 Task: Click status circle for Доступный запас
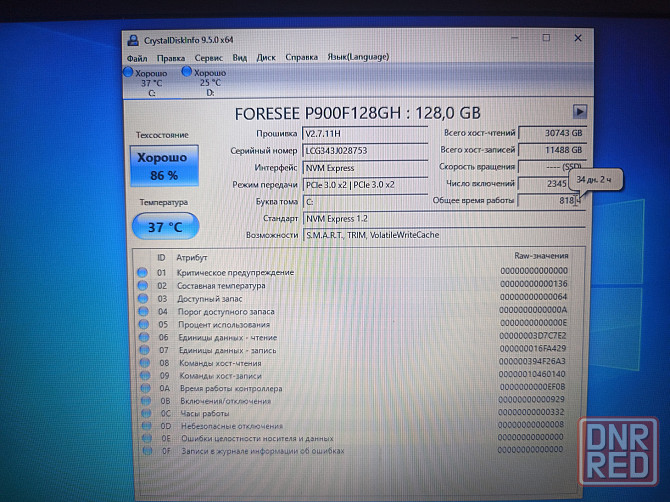(x=143, y=299)
